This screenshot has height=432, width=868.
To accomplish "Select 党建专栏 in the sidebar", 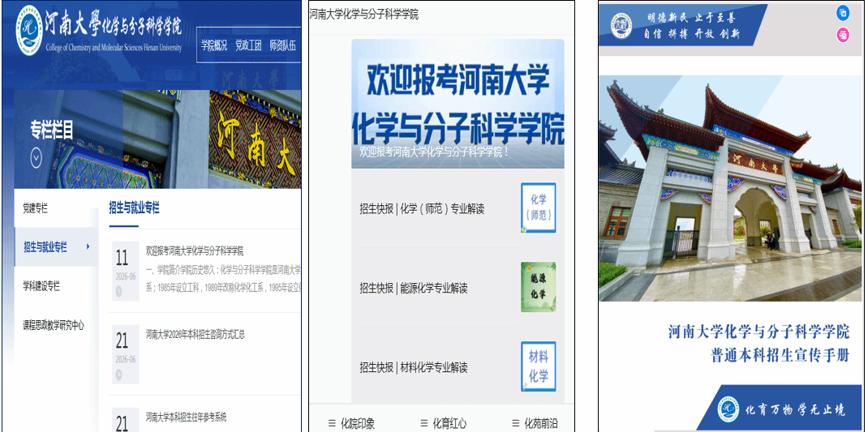I will tap(36, 208).
